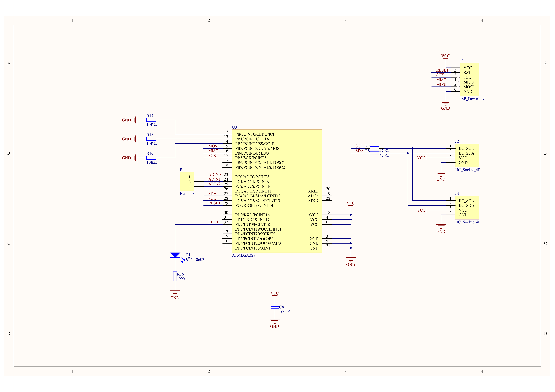Click the ADIN0 net label

coord(214,174)
